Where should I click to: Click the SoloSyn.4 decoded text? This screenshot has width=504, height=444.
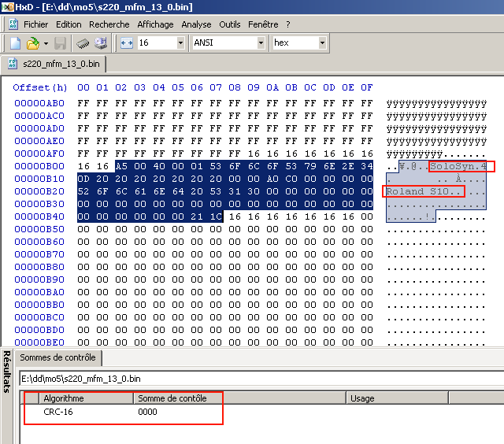click(x=458, y=166)
